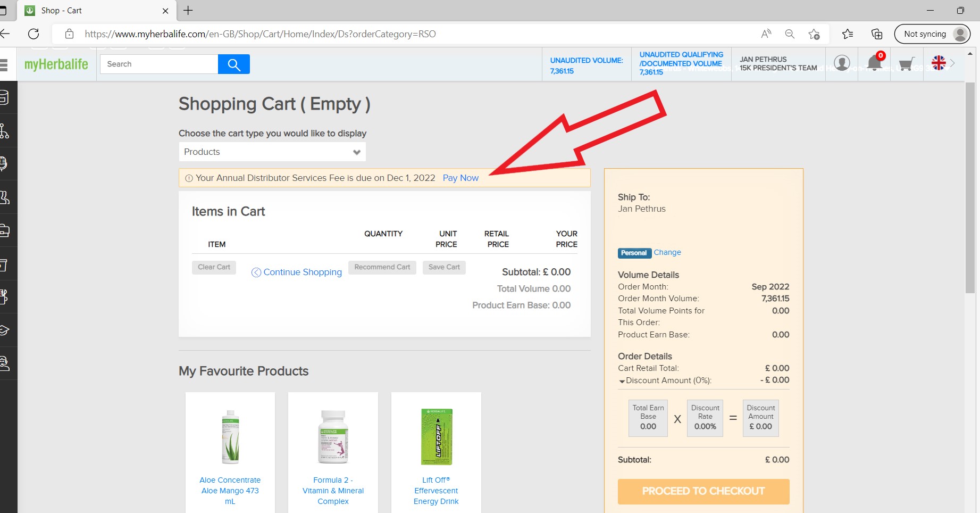Viewport: 980px width, 513px height.
Task: Click the UK flag language selector
Action: pos(939,63)
